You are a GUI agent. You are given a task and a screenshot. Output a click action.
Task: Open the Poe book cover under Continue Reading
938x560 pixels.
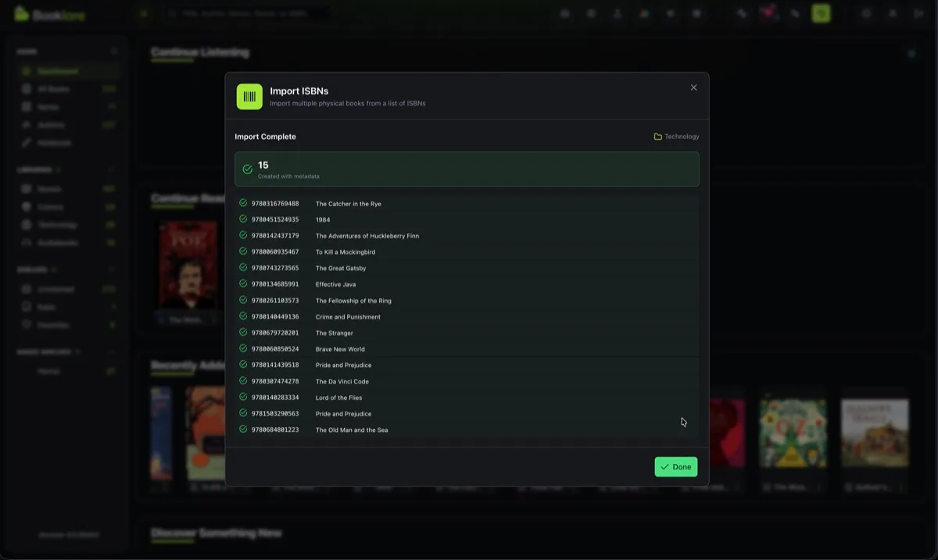(x=188, y=266)
